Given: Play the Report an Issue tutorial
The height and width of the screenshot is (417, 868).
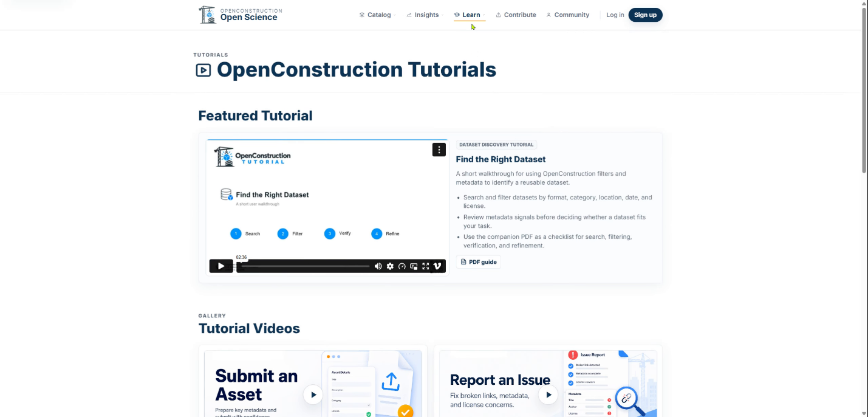Looking at the screenshot, I should pos(548,395).
